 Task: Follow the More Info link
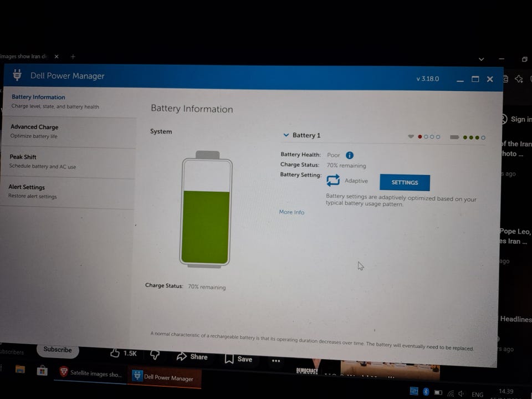click(x=291, y=212)
